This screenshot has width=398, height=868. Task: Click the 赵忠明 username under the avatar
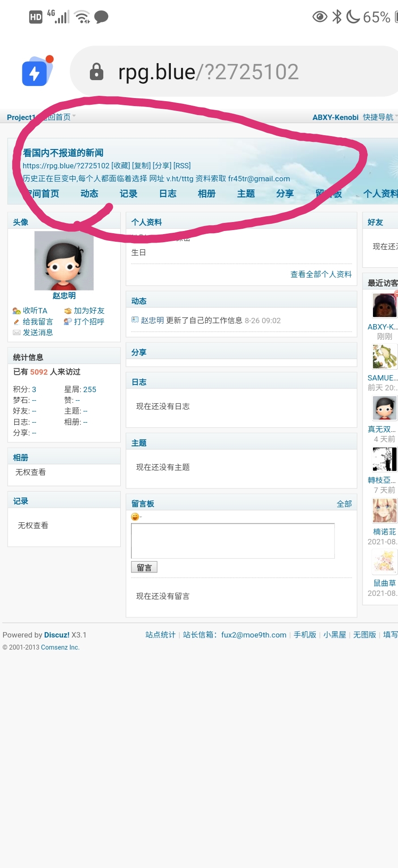pyautogui.click(x=64, y=296)
